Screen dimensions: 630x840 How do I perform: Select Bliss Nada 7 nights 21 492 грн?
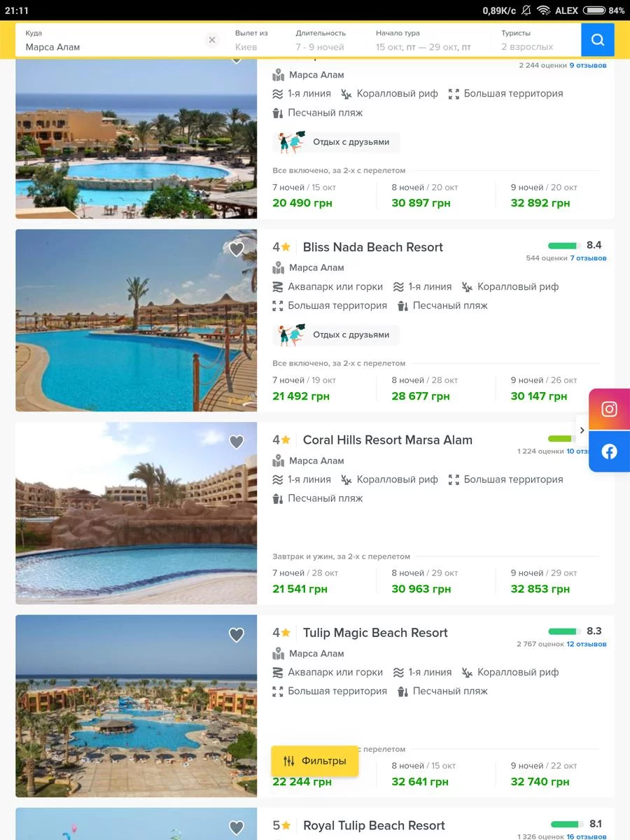tap(301, 396)
